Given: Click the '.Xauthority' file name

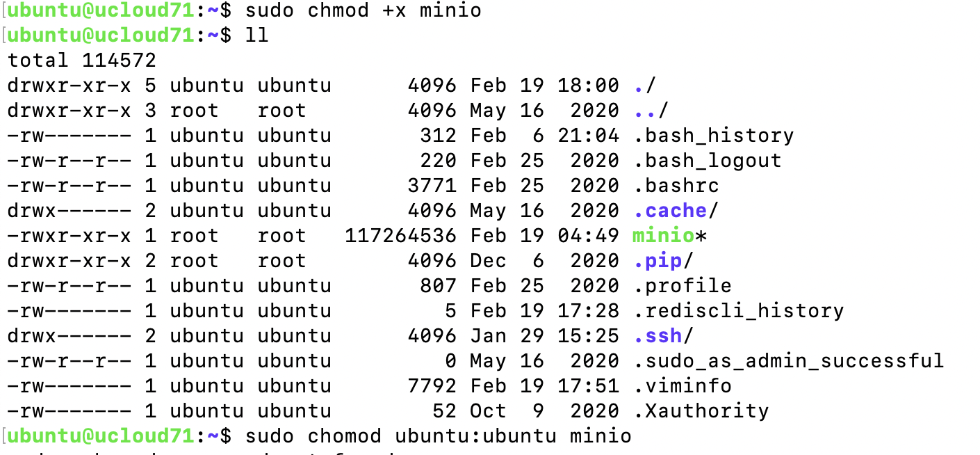Looking at the screenshot, I should pos(701,411).
